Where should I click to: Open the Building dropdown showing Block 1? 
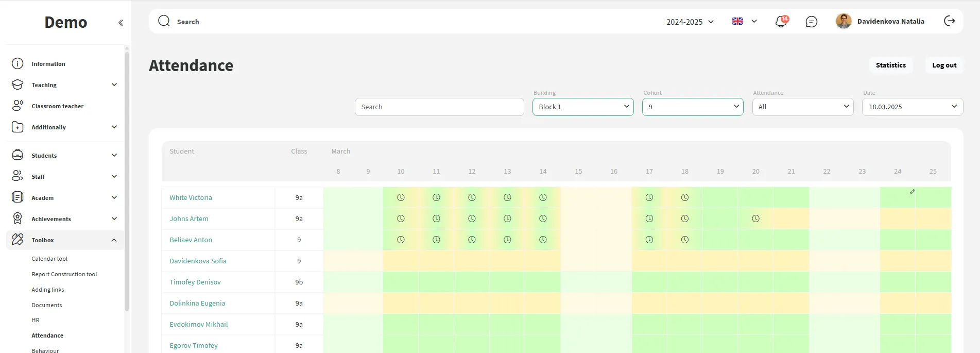tap(582, 107)
